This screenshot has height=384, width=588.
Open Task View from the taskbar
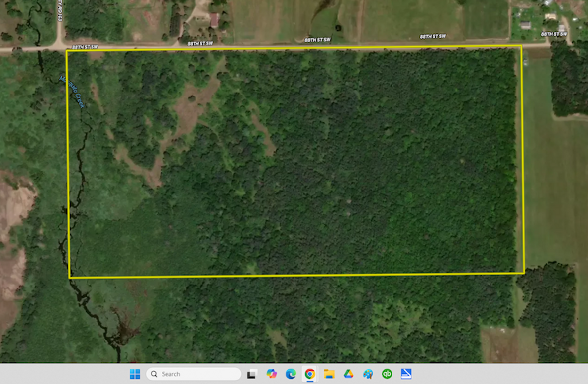(x=252, y=374)
